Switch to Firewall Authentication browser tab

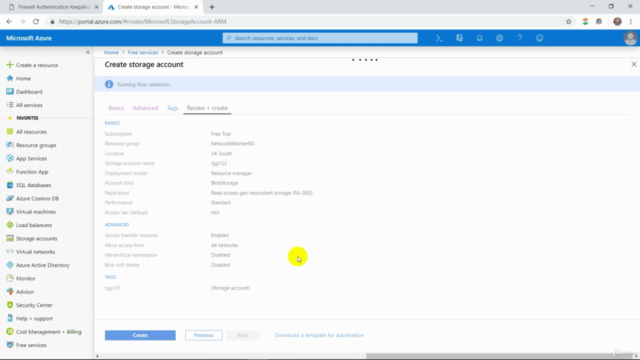coord(53,7)
